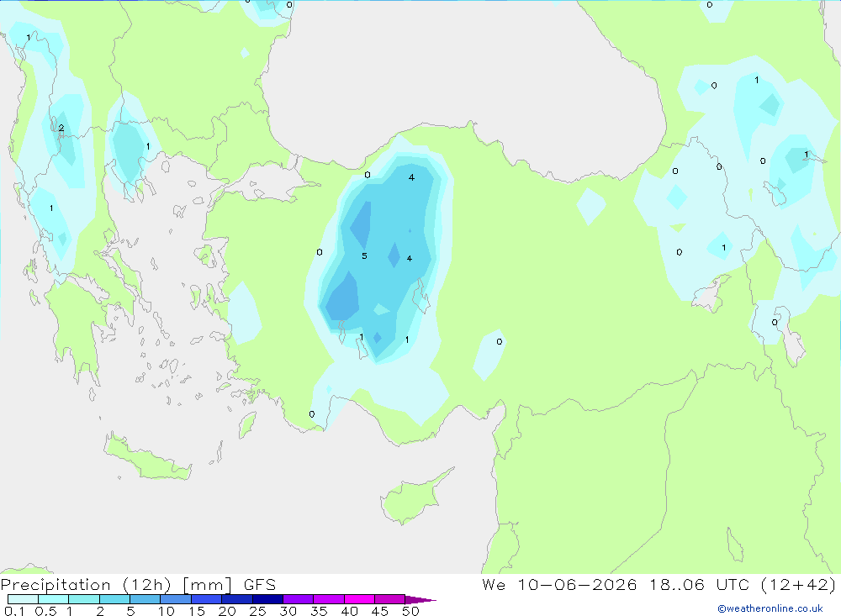
Task: Select the 40–45 mm magenta legend swatch
Action: (359, 599)
